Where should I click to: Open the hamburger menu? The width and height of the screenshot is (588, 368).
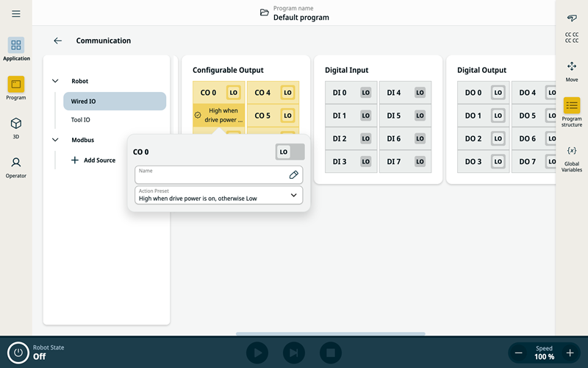coord(16,14)
